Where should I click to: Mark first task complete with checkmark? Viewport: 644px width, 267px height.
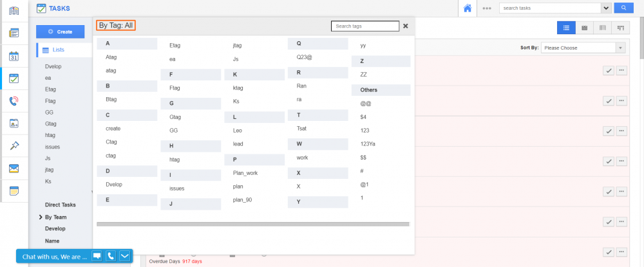click(x=608, y=71)
